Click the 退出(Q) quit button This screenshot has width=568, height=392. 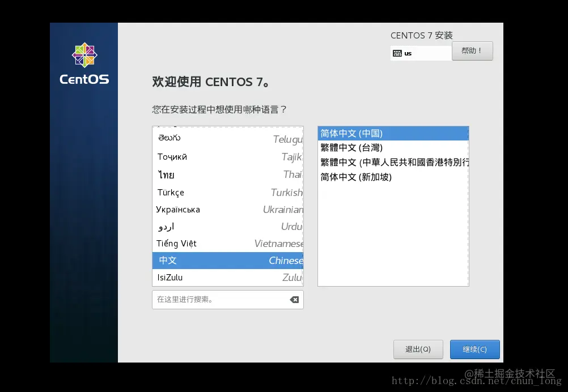(418, 350)
